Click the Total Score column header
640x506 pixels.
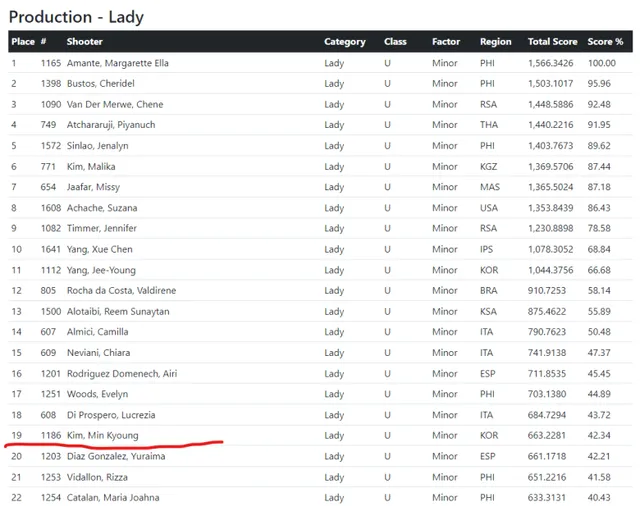click(552, 42)
